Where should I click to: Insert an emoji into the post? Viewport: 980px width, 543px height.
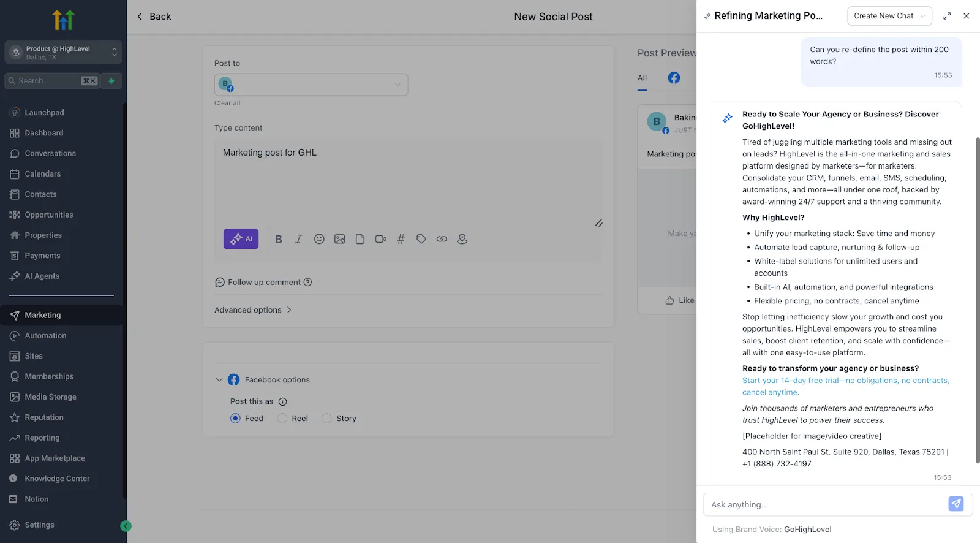coord(319,239)
